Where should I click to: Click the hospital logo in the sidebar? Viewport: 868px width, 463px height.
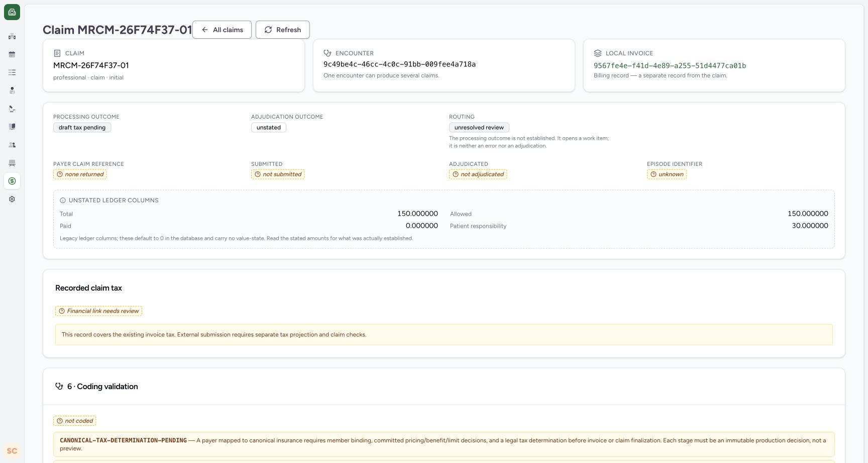click(12, 12)
